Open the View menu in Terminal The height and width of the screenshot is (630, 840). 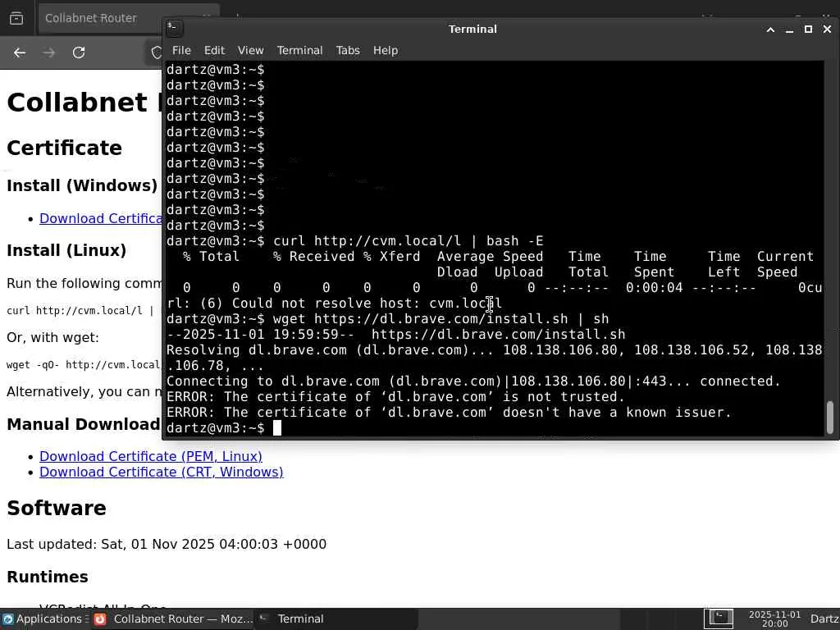pos(251,50)
